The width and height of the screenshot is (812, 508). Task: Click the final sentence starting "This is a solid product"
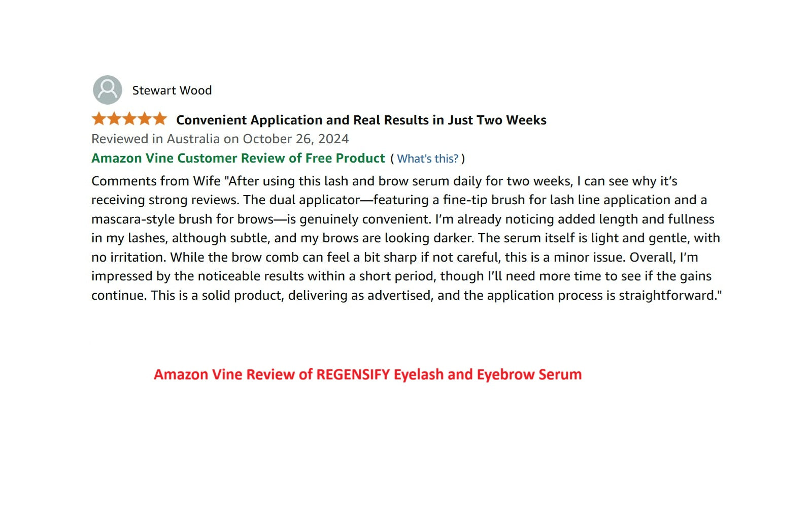[x=435, y=295]
